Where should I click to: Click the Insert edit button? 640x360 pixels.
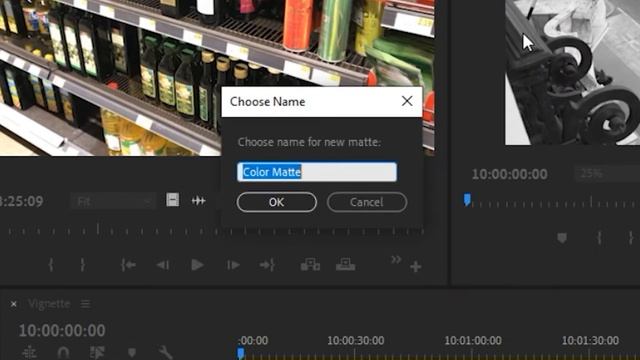click(x=310, y=265)
